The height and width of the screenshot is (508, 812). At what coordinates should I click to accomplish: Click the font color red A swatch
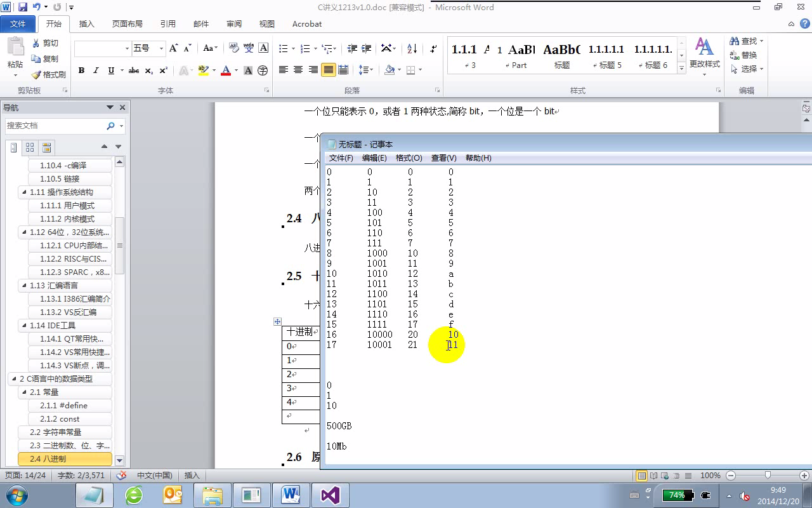(225, 70)
